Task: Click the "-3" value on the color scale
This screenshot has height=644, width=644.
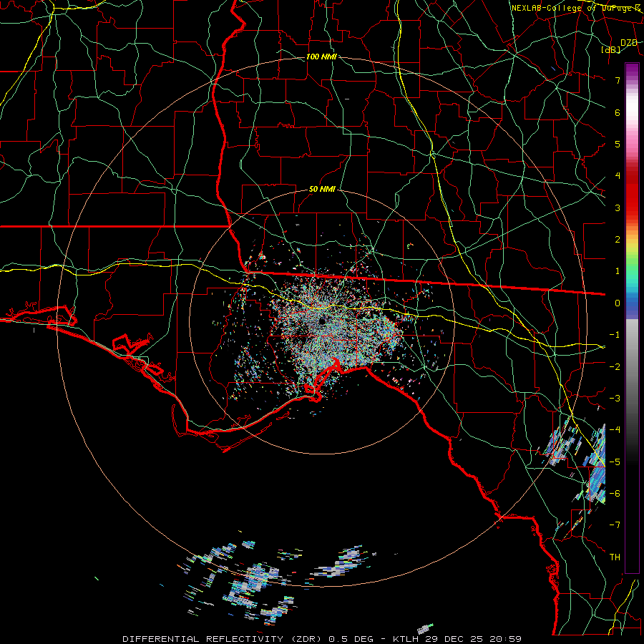Action: click(615, 399)
